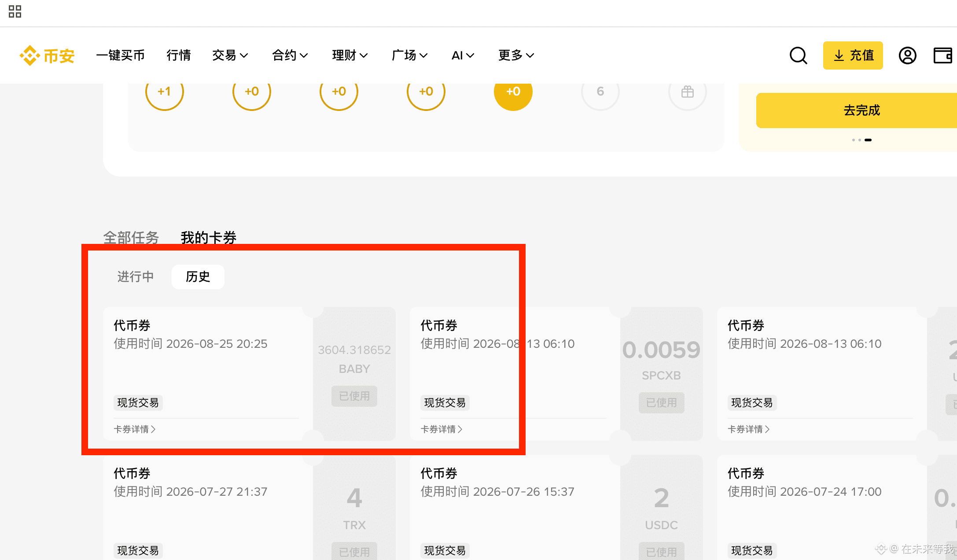
Task: Open 一键买币 in the navigation
Action: pos(121,55)
